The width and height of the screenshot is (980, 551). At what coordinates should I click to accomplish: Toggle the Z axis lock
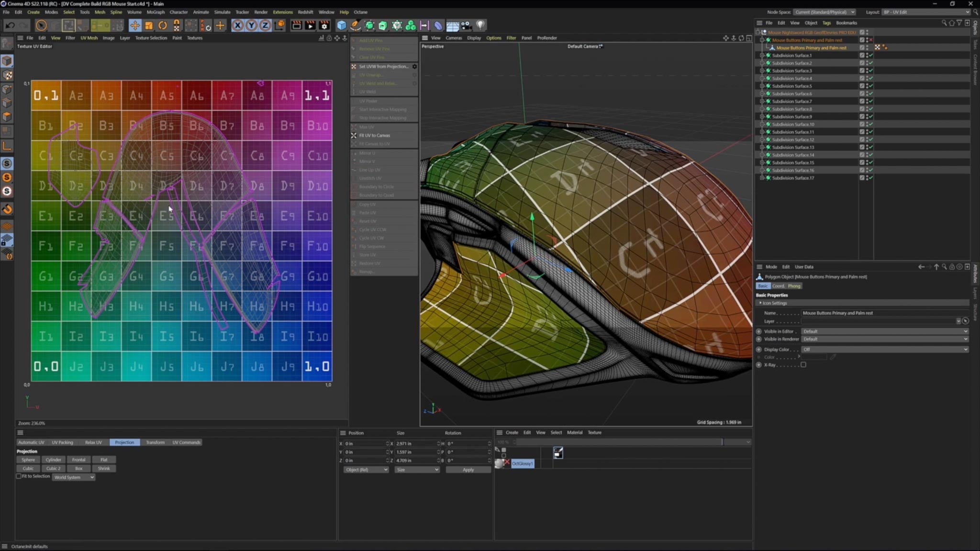pyautogui.click(x=265, y=25)
